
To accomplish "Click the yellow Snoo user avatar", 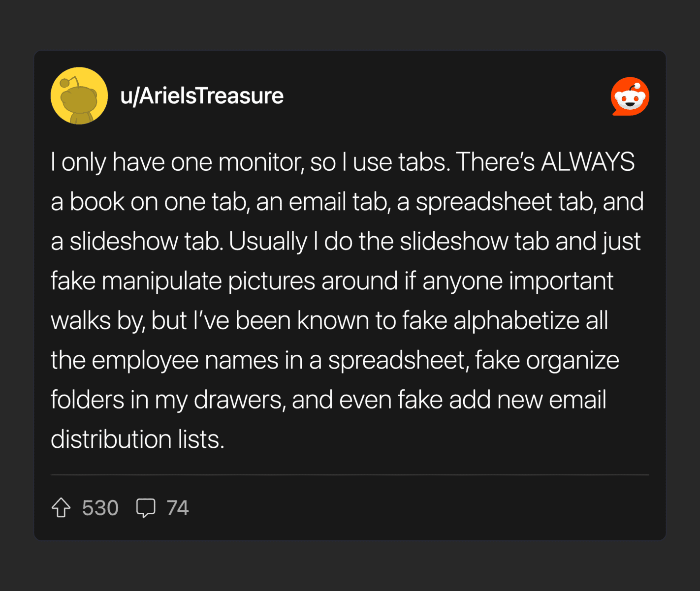I will point(79,96).
